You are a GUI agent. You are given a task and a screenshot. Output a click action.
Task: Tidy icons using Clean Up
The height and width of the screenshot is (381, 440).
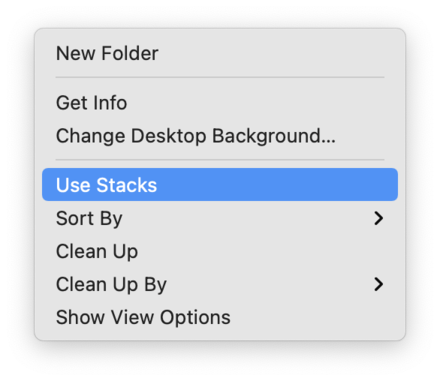pyautogui.click(x=220, y=251)
